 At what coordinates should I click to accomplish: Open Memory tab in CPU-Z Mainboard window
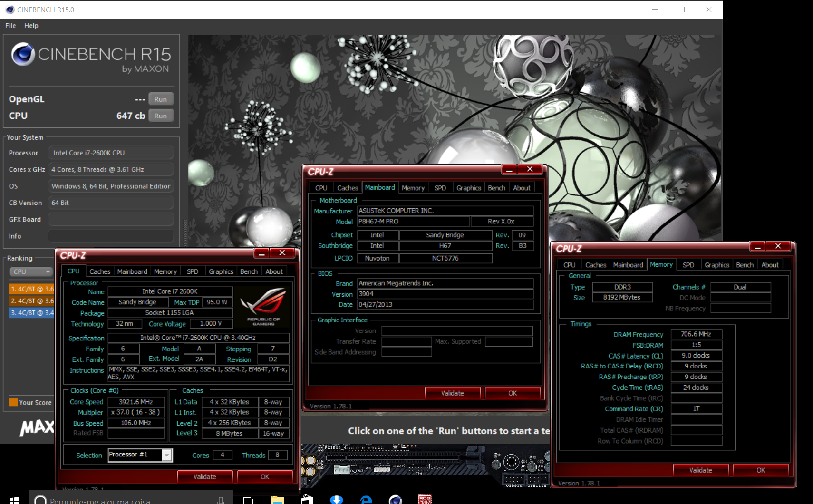click(413, 188)
